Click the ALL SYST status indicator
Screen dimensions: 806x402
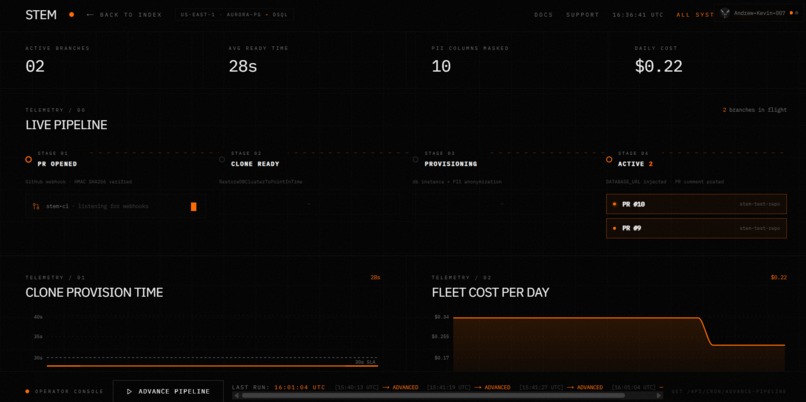click(695, 15)
